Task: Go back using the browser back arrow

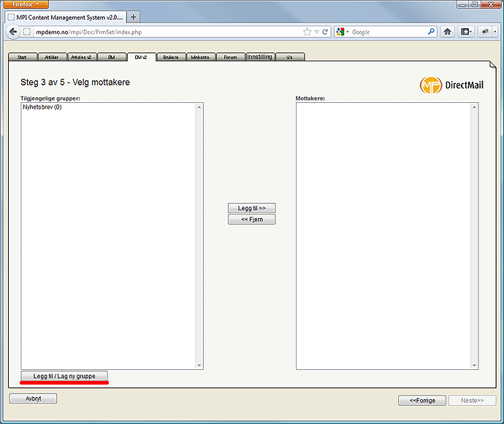Action: point(13,32)
